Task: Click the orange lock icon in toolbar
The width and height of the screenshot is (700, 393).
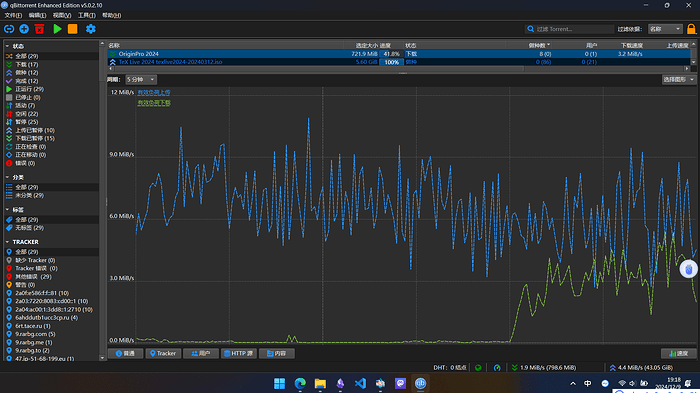Action: 691,29
